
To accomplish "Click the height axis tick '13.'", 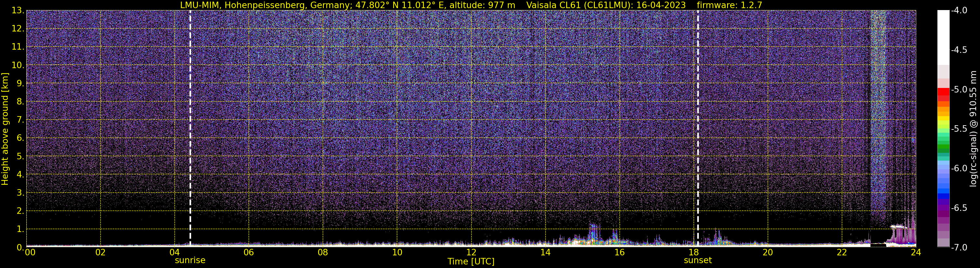I will click(x=18, y=11).
